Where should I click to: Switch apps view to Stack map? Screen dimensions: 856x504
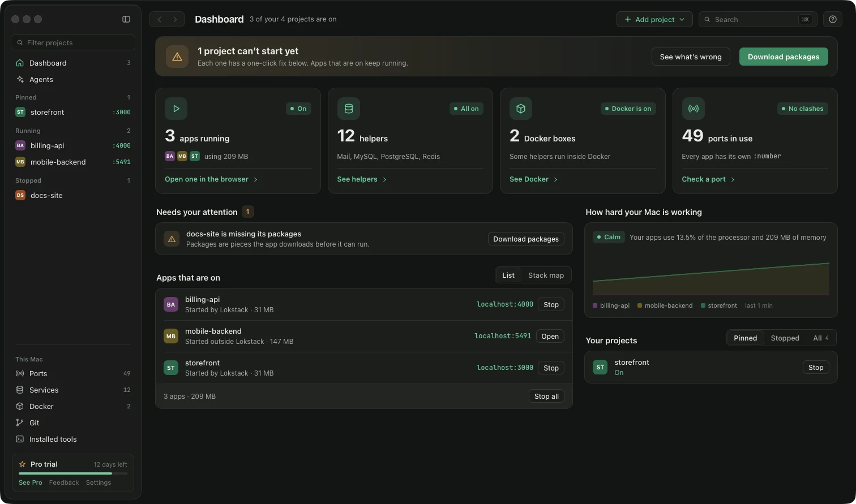tap(546, 275)
